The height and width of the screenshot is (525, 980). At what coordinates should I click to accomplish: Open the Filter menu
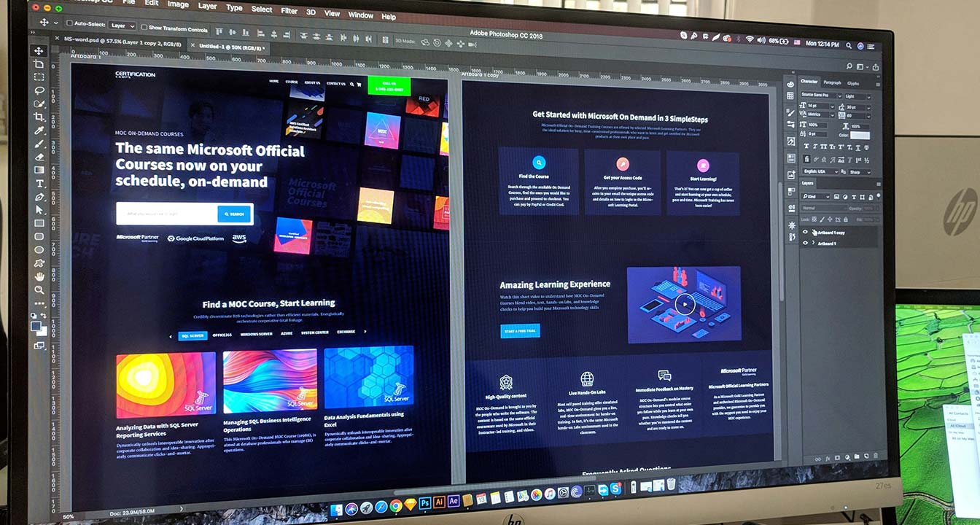point(289,11)
